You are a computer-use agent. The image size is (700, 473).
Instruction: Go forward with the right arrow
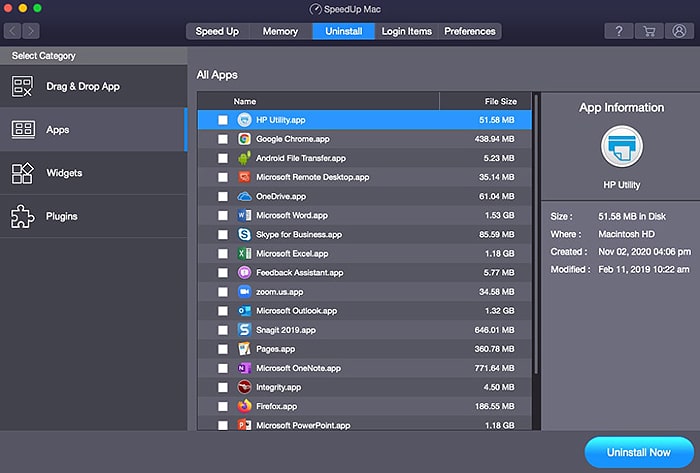click(x=31, y=31)
